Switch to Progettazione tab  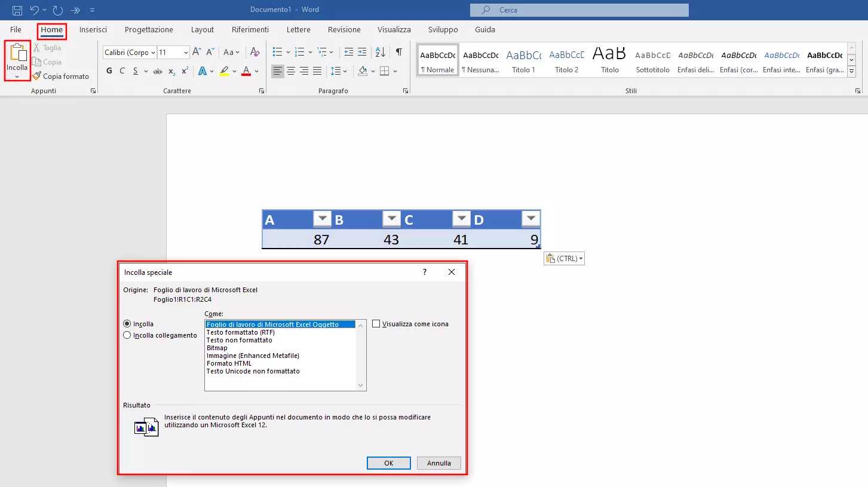point(149,29)
